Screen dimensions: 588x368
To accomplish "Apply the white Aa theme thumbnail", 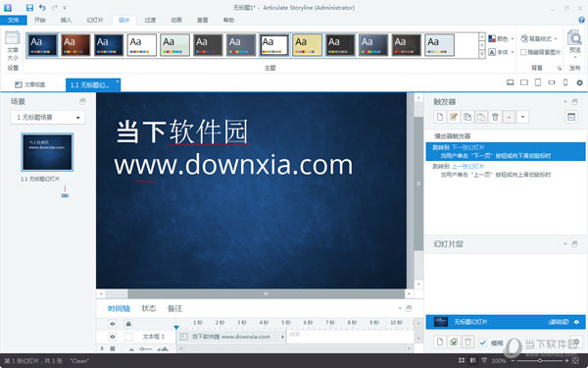I will pos(142,45).
